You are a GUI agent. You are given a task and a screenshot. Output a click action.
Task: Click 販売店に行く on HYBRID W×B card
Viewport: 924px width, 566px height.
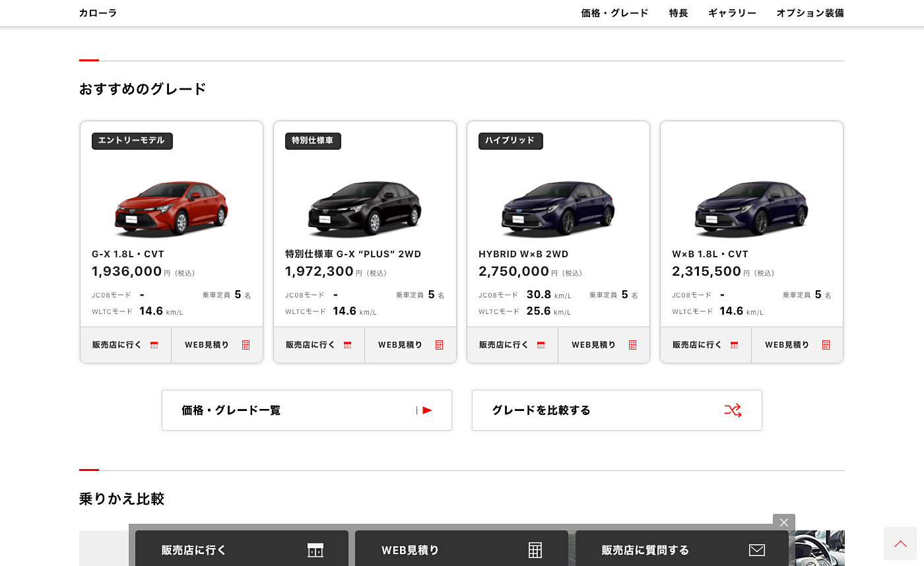click(x=513, y=345)
